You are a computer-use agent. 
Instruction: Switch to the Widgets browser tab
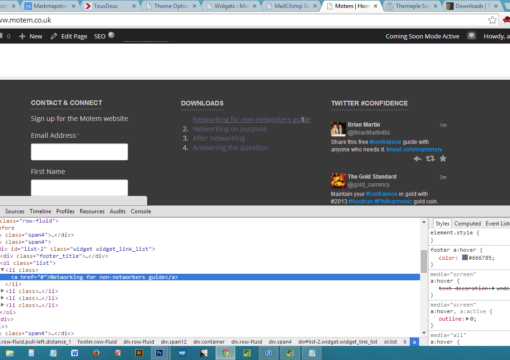coord(231,6)
